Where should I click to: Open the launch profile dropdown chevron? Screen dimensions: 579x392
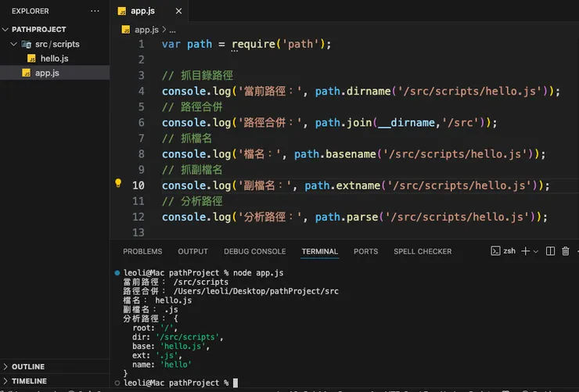[536, 251]
